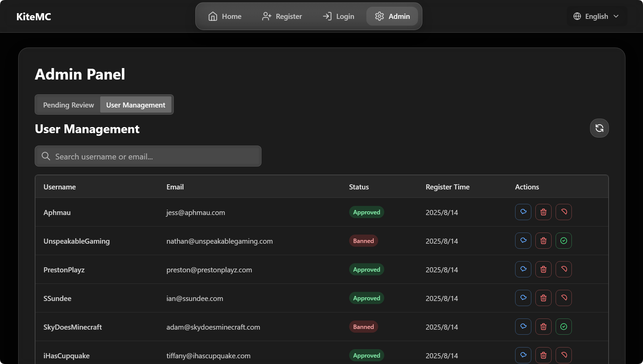Click the red ban icon for SSundee
Viewport: 643px width, 364px height.
point(563,298)
